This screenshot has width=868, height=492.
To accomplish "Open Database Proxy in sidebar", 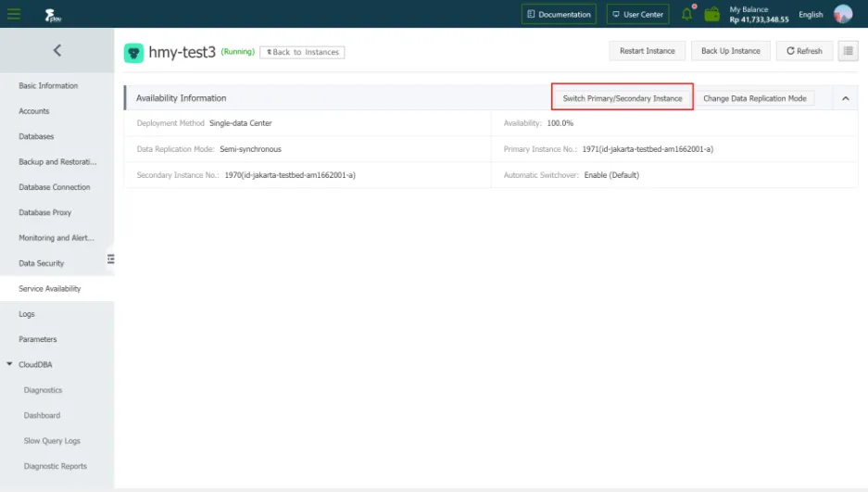I will [x=44, y=212].
